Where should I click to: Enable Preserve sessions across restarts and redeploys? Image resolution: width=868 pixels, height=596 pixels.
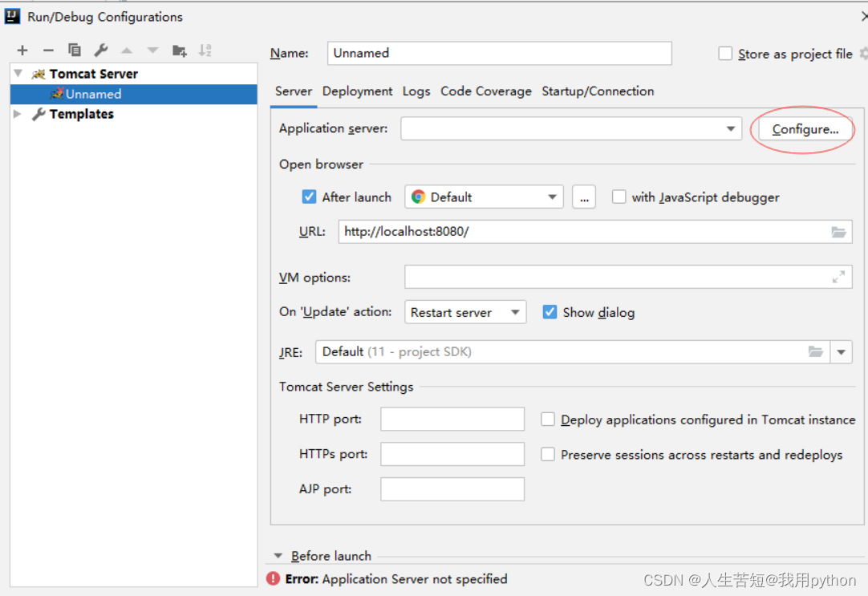547,454
